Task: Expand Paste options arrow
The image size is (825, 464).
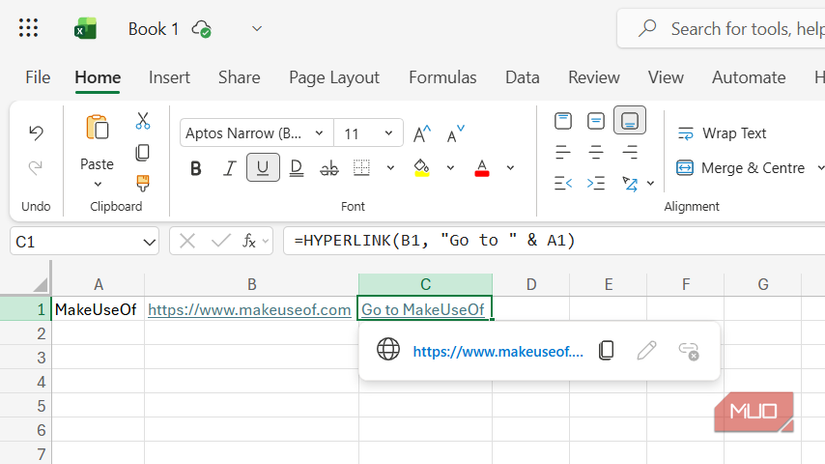Action: 98,184
